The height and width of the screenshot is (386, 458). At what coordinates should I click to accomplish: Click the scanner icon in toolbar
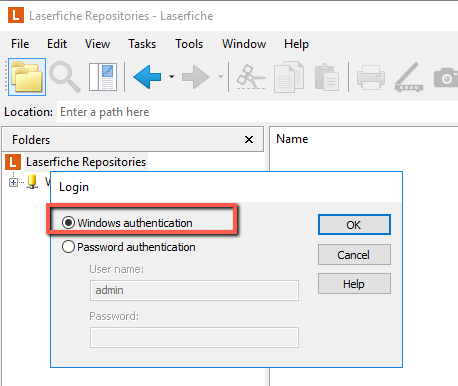409,77
